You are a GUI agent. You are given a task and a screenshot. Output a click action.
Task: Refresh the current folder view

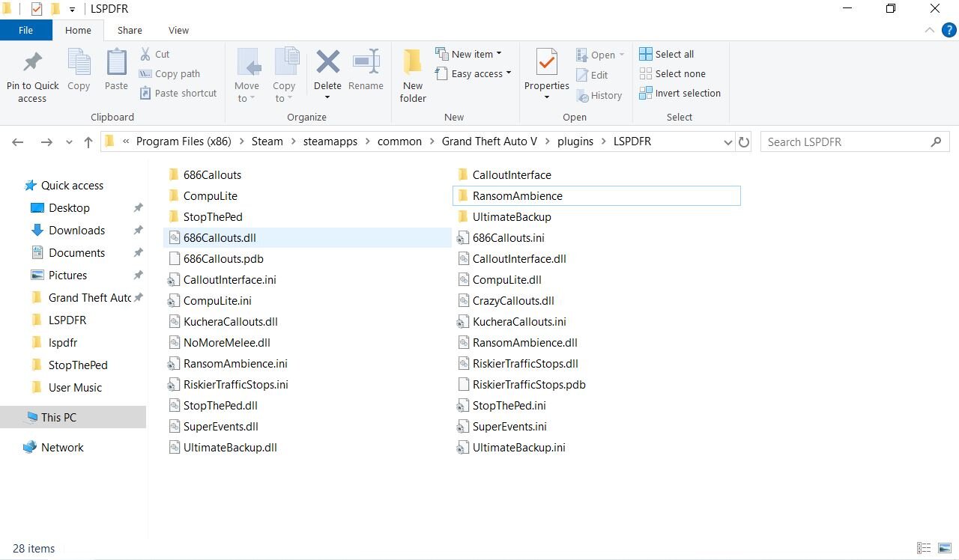coord(744,142)
